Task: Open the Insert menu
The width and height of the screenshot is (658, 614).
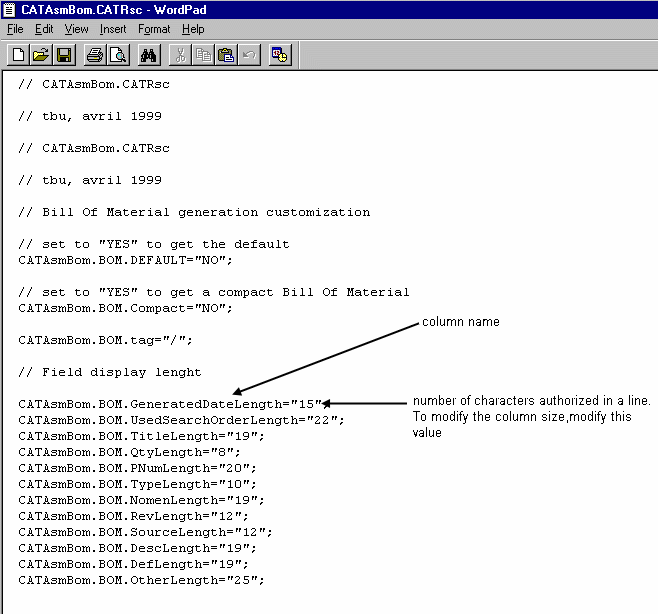Action: [113, 29]
